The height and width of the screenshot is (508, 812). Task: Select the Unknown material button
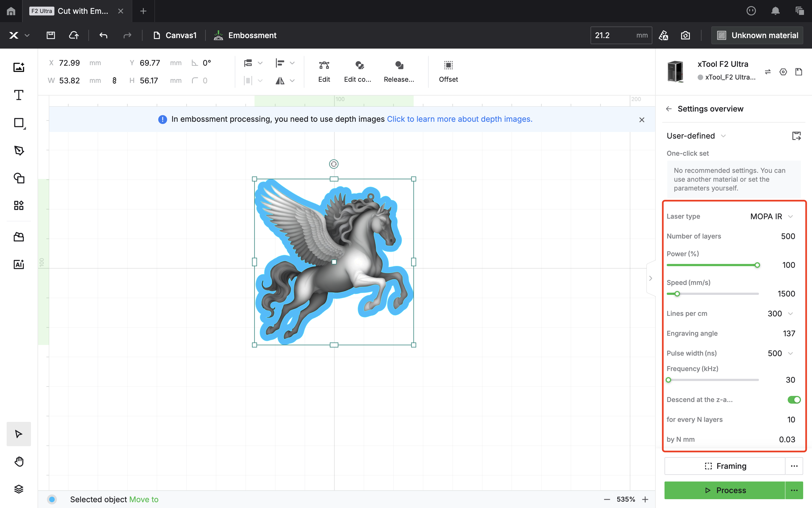pyautogui.click(x=757, y=35)
